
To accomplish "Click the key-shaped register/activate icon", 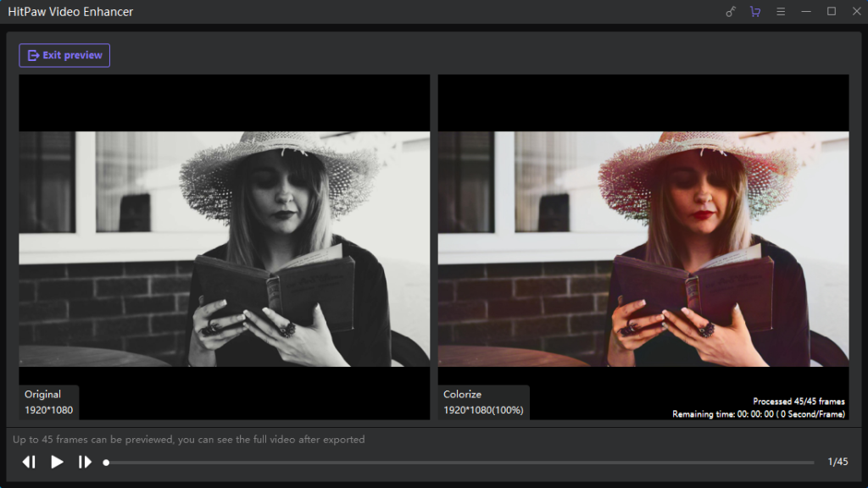I will (731, 12).
